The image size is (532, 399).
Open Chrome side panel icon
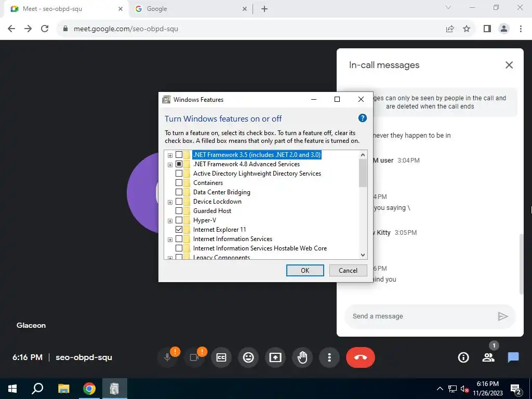click(487, 29)
